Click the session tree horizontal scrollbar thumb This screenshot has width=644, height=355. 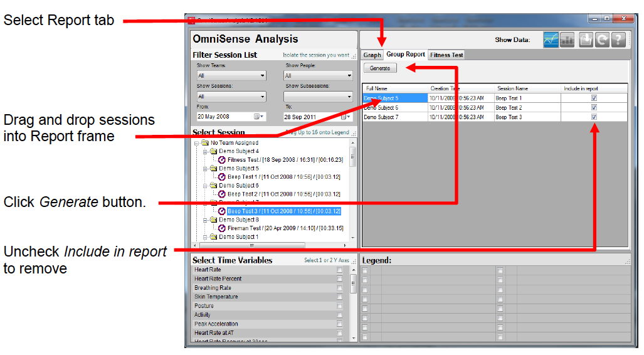tap(252, 245)
